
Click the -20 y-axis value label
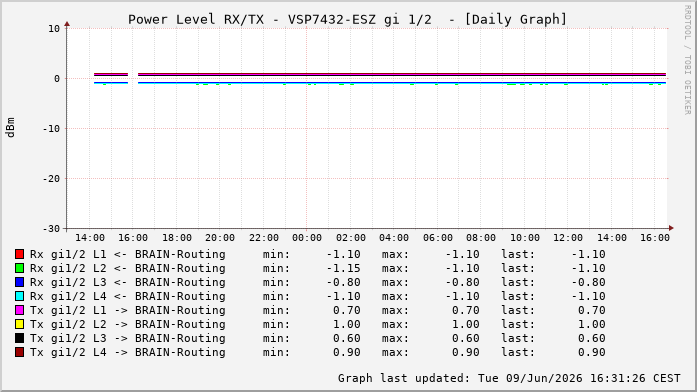coord(51,179)
